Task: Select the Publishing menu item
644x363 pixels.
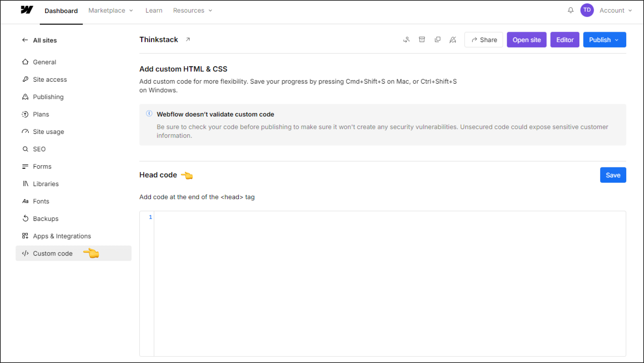Action: pyautogui.click(x=48, y=96)
